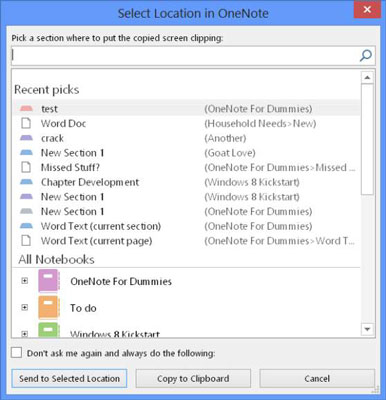This screenshot has width=386, height=400.
Task: Click the (Goat Love) location text
Action: pyautogui.click(x=230, y=153)
